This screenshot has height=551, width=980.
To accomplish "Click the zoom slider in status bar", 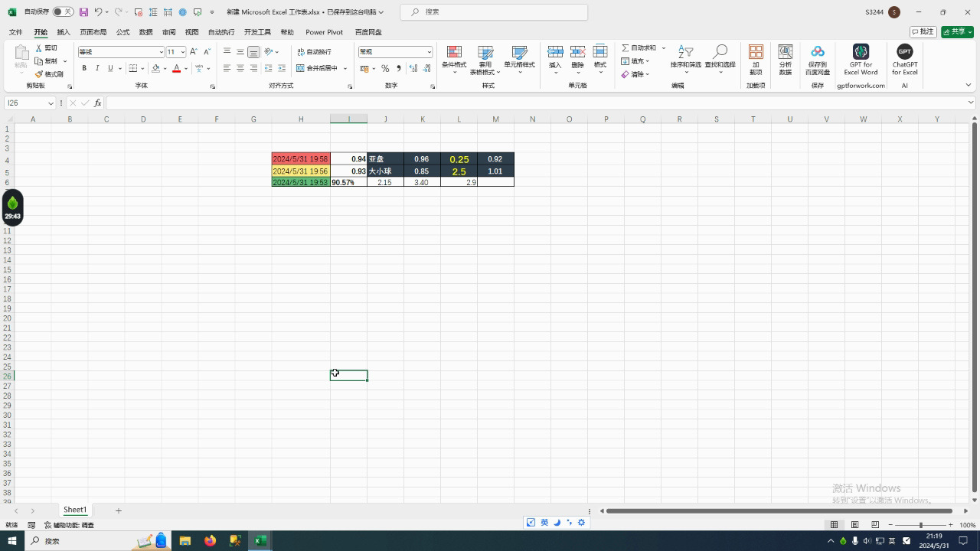I will 920,525.
